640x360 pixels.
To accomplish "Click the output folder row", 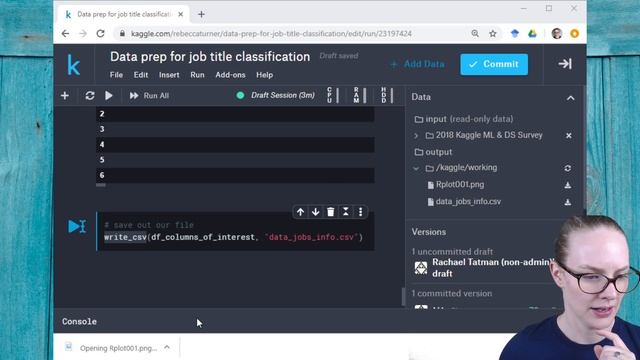I will click(433, 152).
